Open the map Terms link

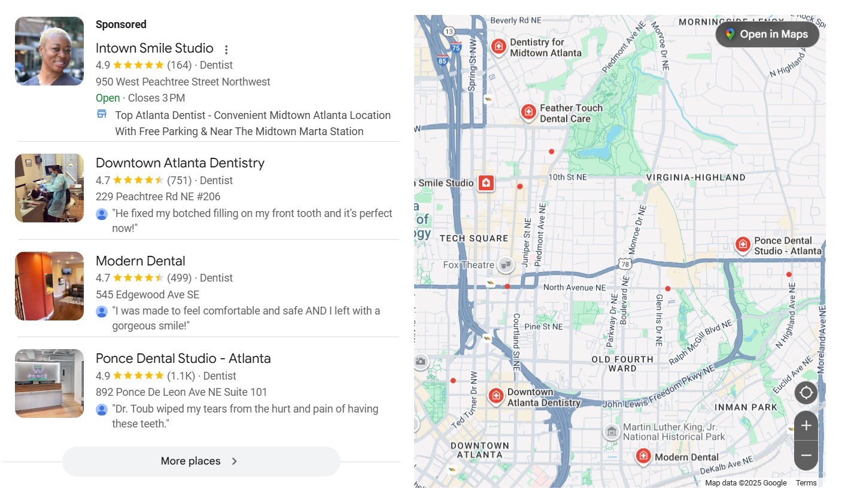(x=805, y=483)
